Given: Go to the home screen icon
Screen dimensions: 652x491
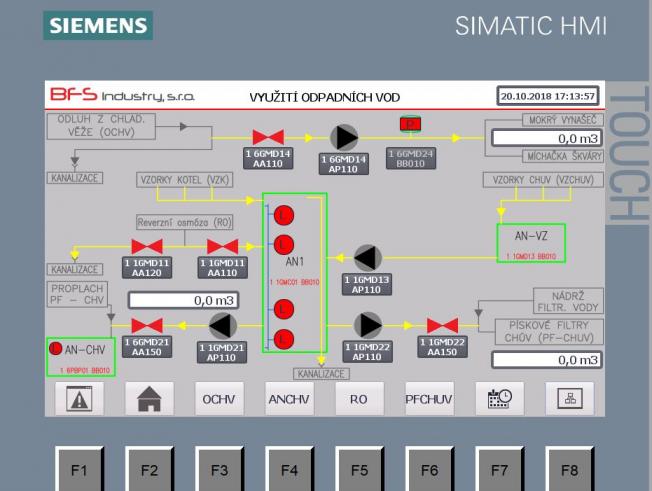Looking at the screenshot, I should pyautogui.click(x=149, y=399).
